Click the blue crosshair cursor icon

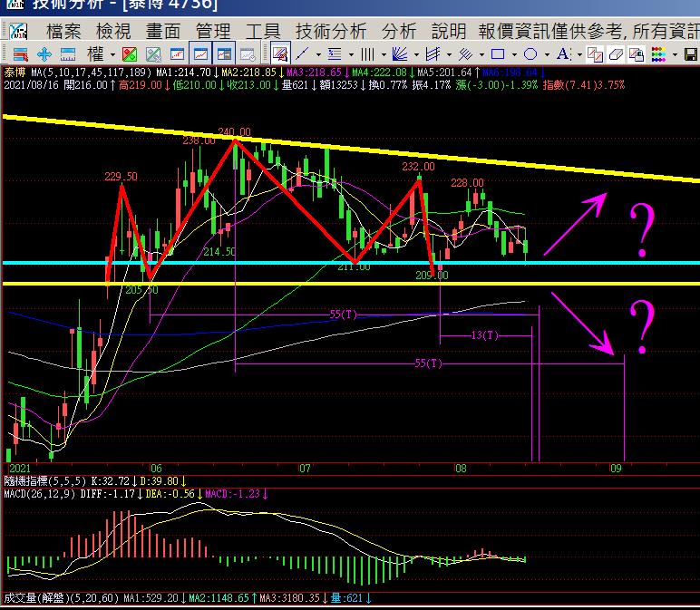(43, 54)
